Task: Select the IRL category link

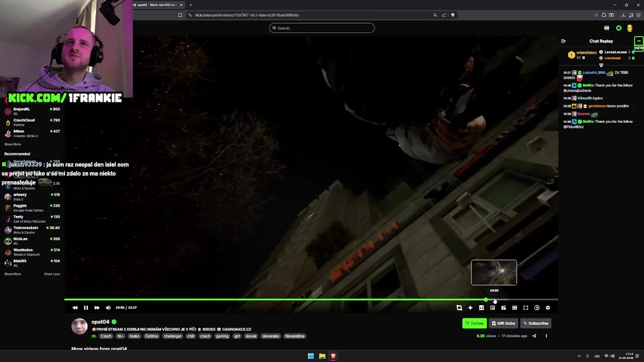Action: [x=94, y=336]
